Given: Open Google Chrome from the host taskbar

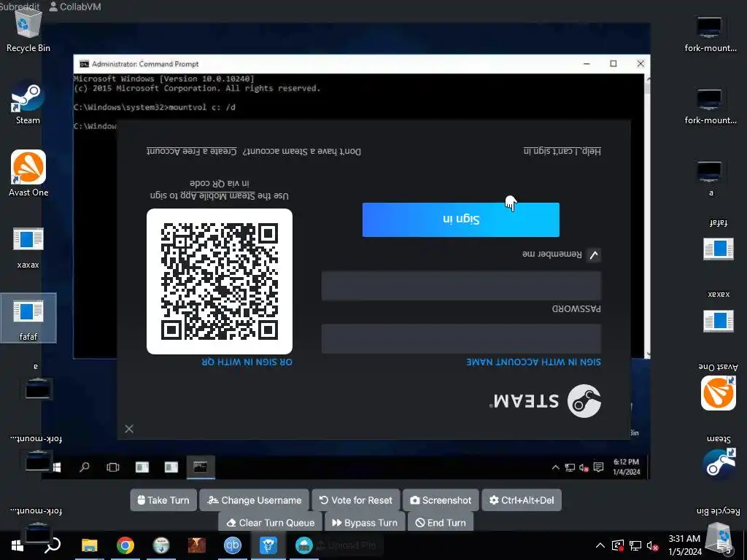Looking at the screenshot, I should click(x=125, y=545).
